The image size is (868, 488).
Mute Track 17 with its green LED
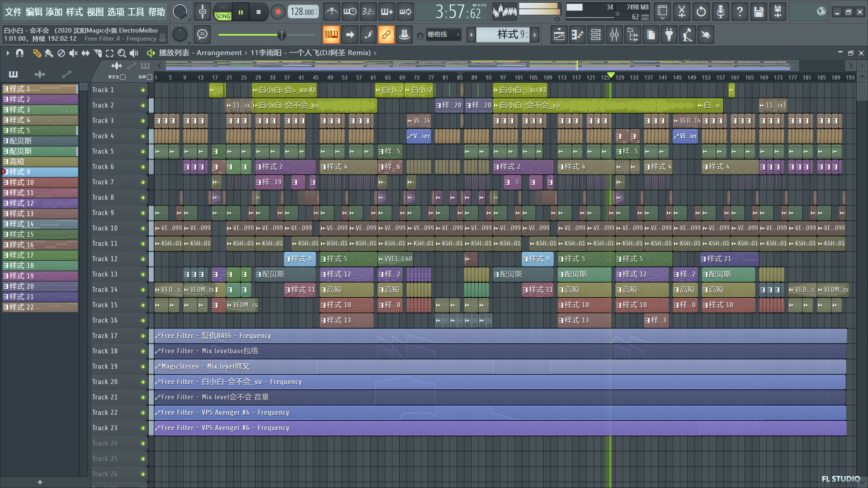click(x=143, y=336)
